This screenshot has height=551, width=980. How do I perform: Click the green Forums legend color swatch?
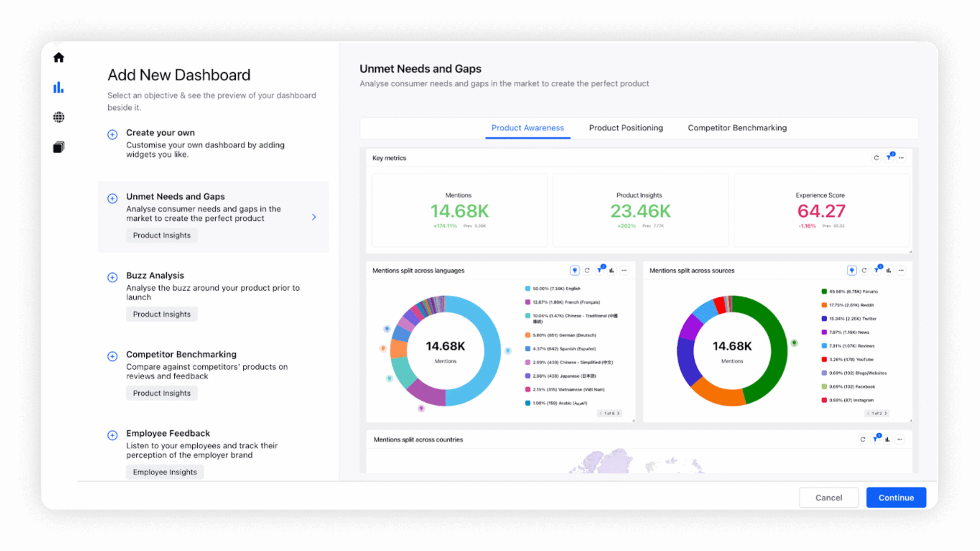[824, 292]
